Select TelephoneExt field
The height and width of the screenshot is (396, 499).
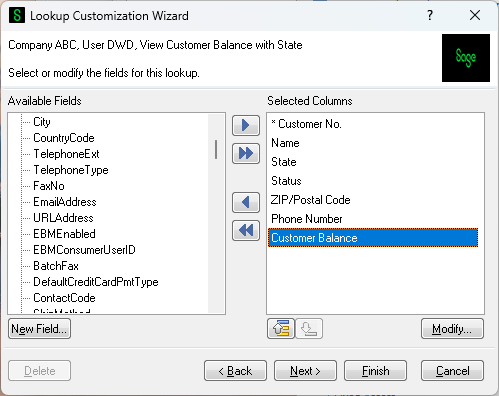(66, 154)
